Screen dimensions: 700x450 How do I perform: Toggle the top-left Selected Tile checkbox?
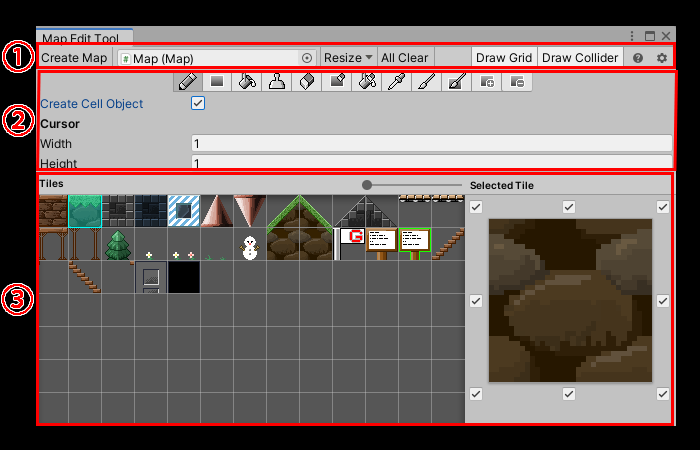pyautogui.click(x=476, y=207)
